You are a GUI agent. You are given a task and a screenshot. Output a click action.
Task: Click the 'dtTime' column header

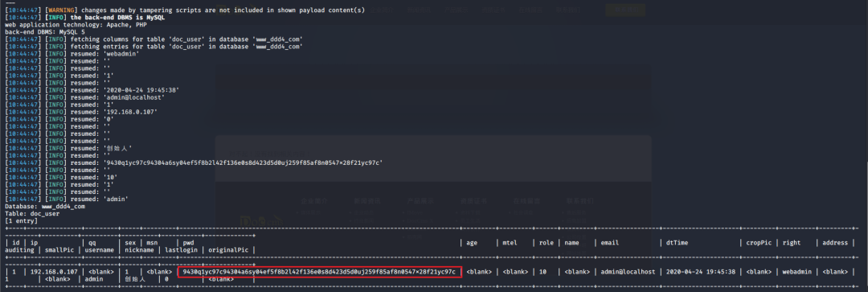coord(676,243)
